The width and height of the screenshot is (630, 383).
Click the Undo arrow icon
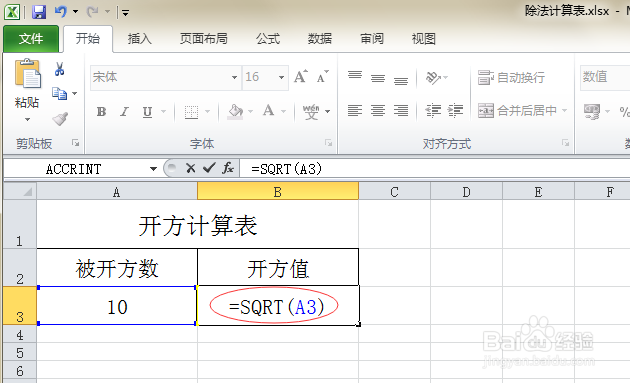tap(60, 11)
